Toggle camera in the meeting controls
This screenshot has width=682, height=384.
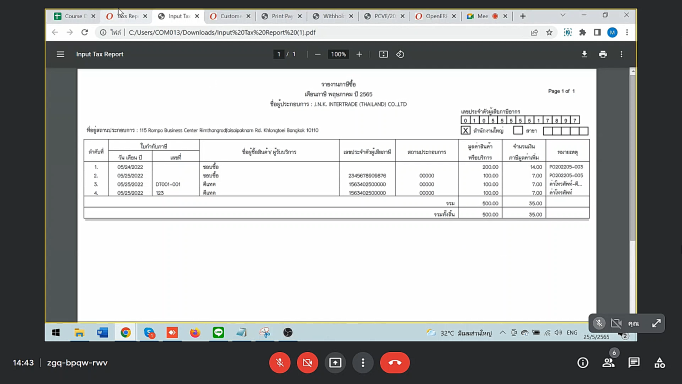pyautogui.click(x=307, y=362)
